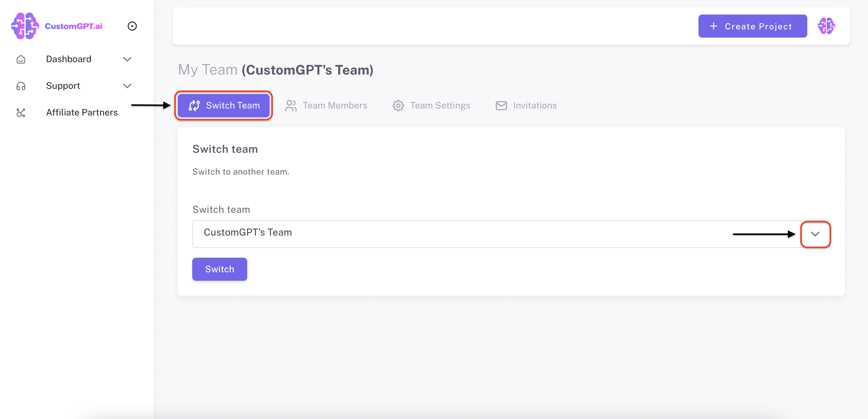
Task: Click the purple Switch button
Action: coord(219,269)
